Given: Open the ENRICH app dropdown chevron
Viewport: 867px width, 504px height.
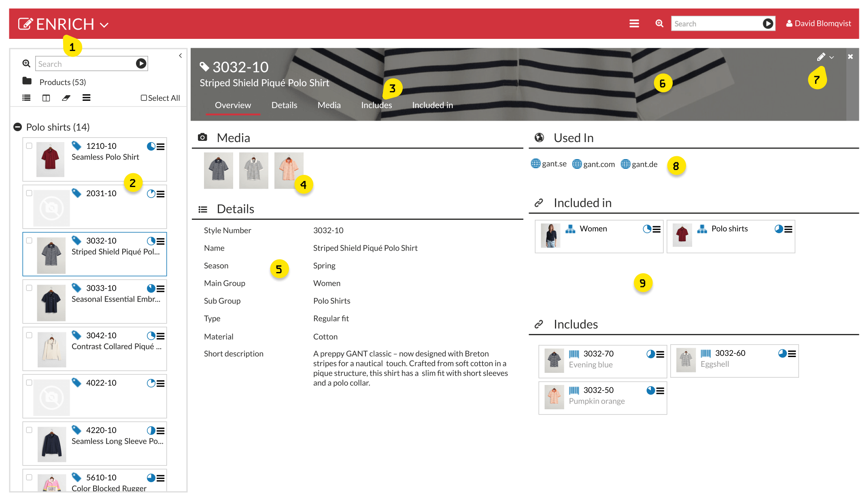Looking at the screenshot, I should [104, 25].
